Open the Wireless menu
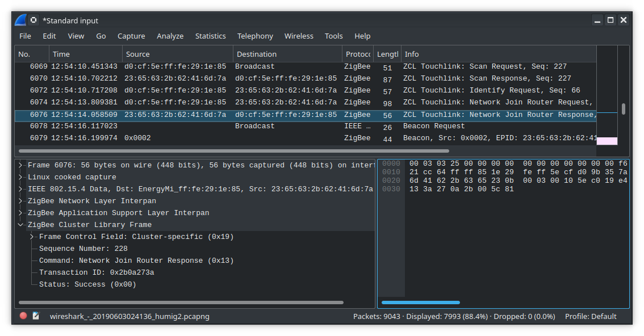This screenshot has height=336, width=644. (x=299, y=36)
